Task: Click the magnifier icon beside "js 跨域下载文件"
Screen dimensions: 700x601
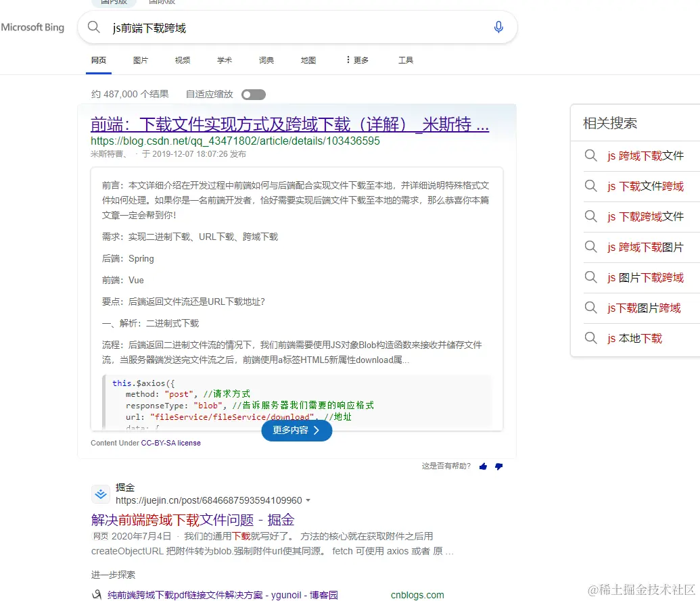Action: tap(590, 155)
